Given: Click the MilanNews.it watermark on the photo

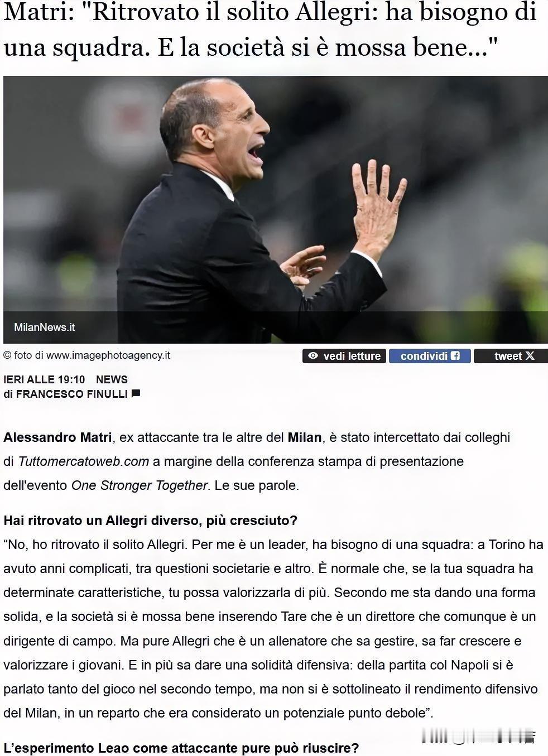Looking at the screenshot, I should pyautogui.click(x=45, y=328).
